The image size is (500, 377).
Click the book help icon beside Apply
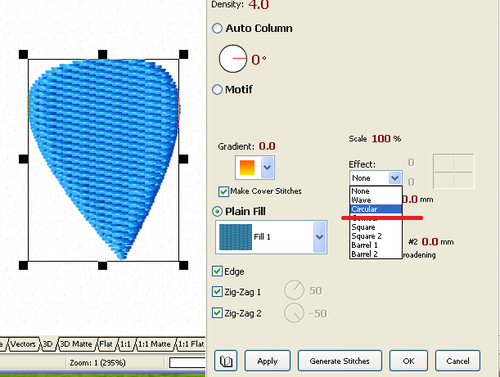[x=226, y=361]
